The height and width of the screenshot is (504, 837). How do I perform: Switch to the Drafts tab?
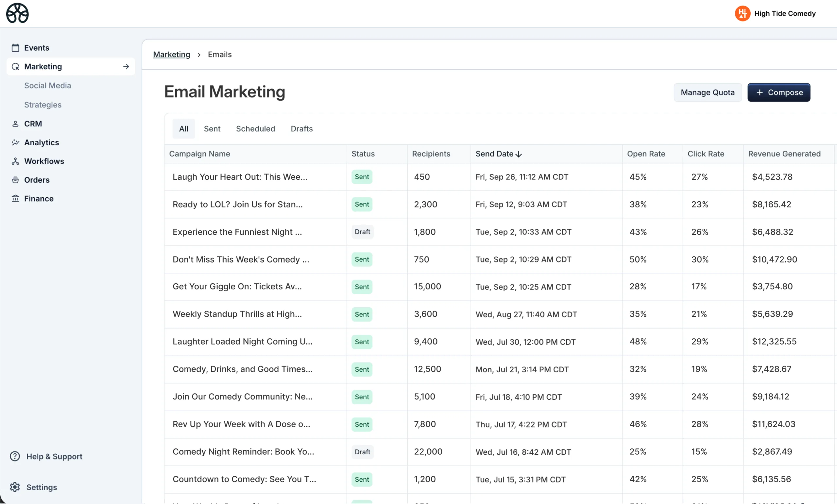[x=301, y=129]
